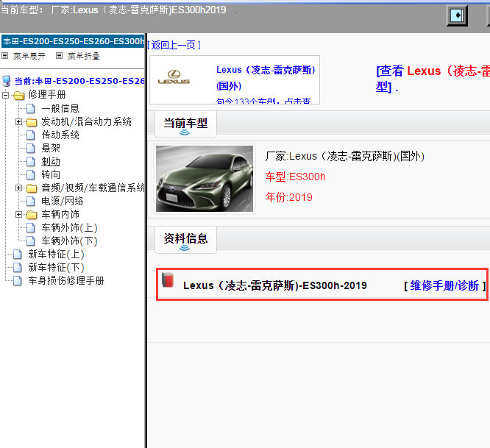The image size is (490, 448).
Task: Click the green Lexus ES300h car thumbnail
Action: pyautogui.click(x=205, y=179)
